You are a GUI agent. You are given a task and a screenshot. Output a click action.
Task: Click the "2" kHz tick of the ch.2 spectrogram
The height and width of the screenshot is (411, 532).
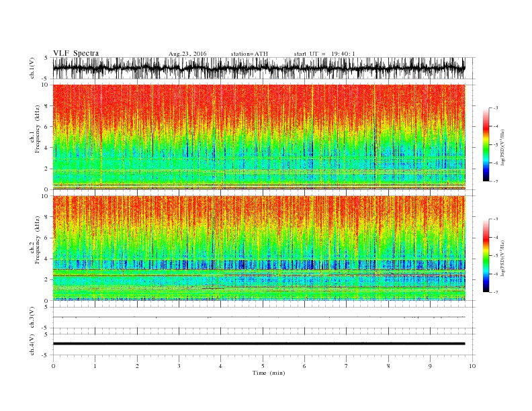pos(46,280)
